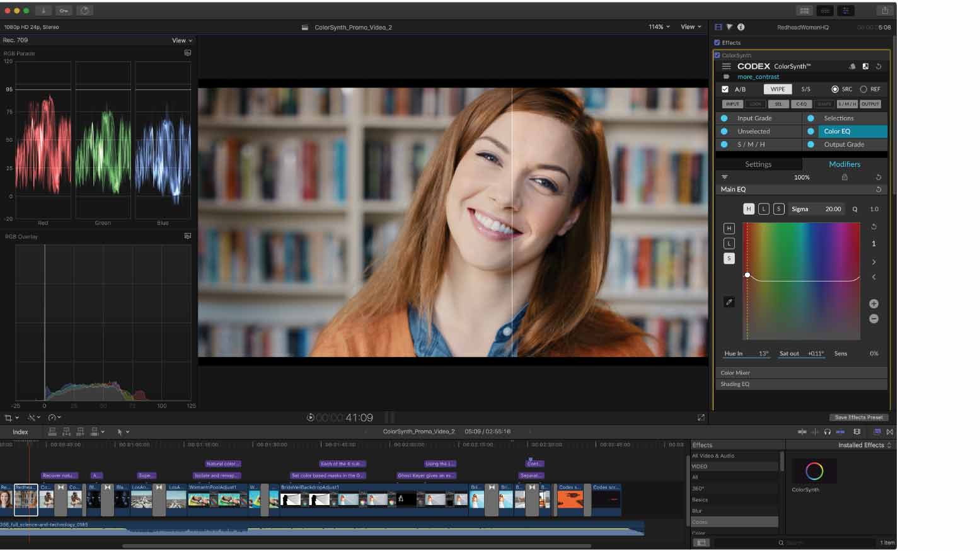This screenshot has height=551, width=980.
Task: Open the video inspector icon
Action: pyautogui.click(x=718, y=27)
